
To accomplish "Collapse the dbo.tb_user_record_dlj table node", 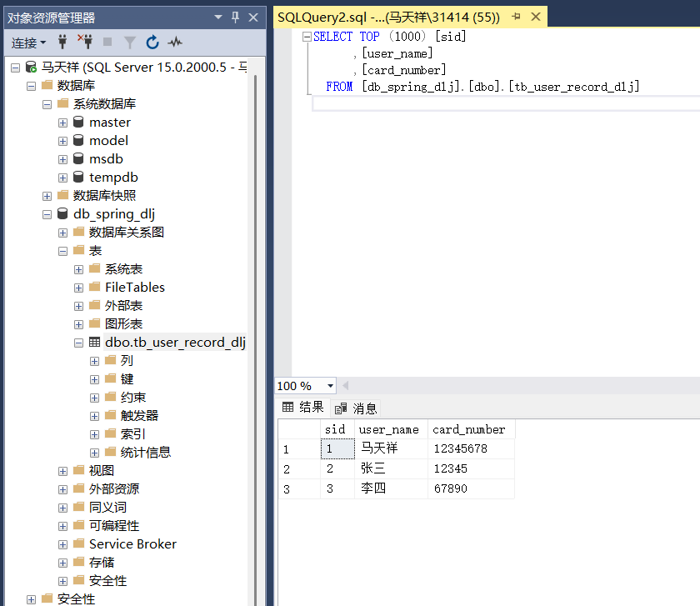I will click(x=78, y=343).
